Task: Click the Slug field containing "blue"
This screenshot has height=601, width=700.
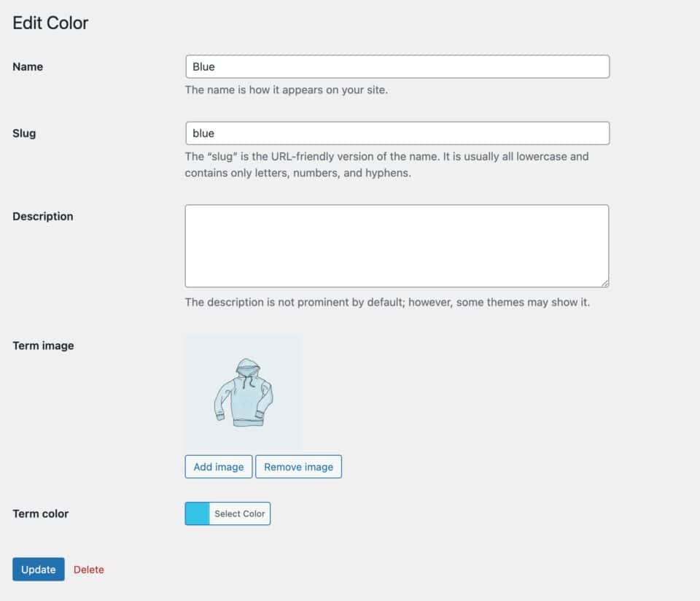Action: click(x=397, y=133)
